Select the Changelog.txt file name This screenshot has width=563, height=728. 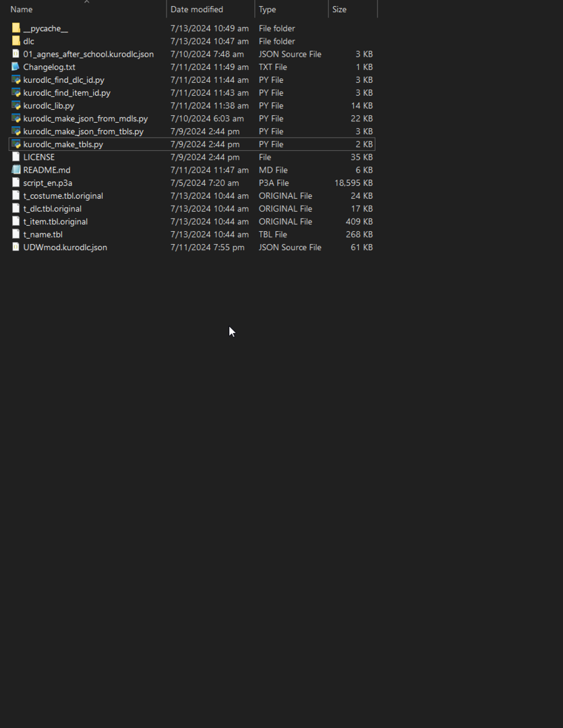[x=49, y=67]
